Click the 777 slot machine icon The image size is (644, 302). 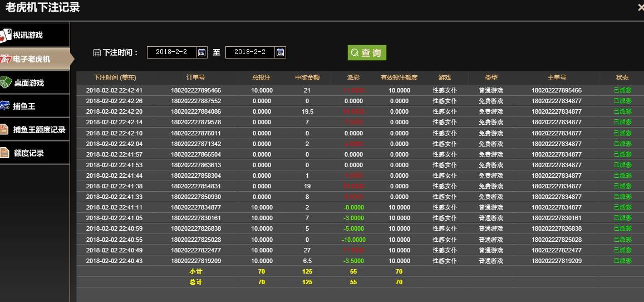[x=5, y=59]
